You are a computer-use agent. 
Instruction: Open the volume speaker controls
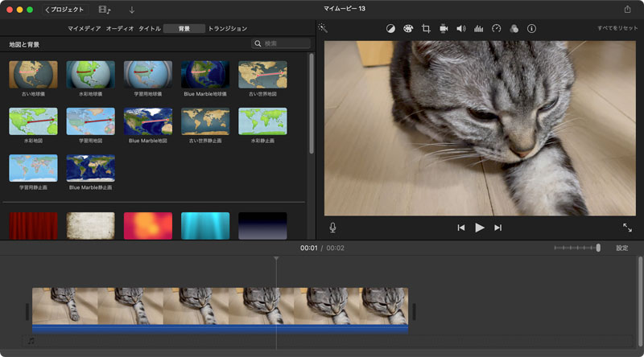[x=461, y=28]
